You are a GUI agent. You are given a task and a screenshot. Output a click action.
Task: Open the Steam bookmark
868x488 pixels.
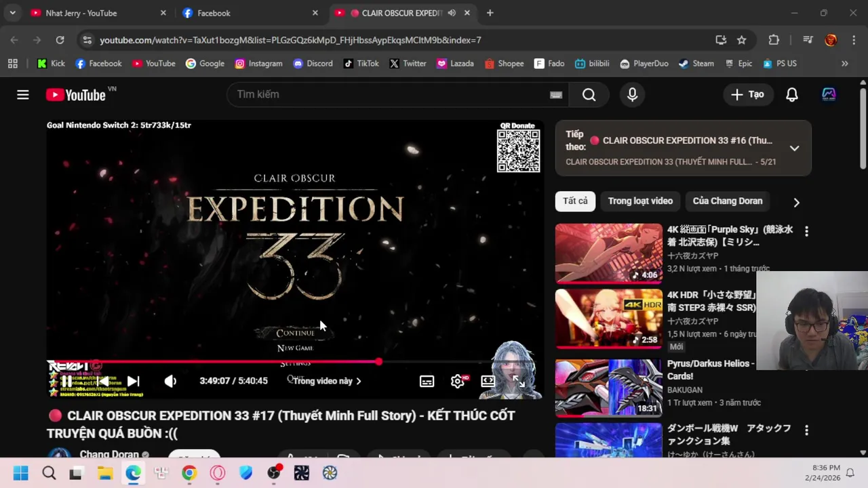point(696,64)
